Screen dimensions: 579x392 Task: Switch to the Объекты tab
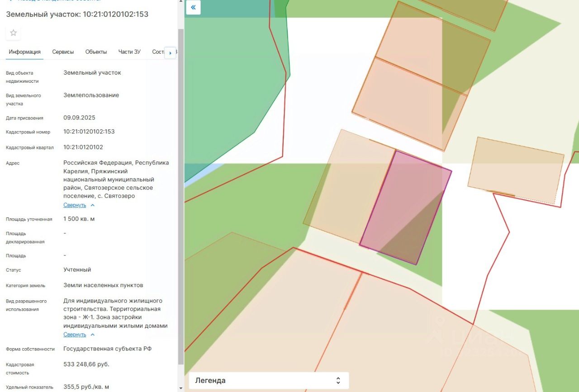click(96, 52)
